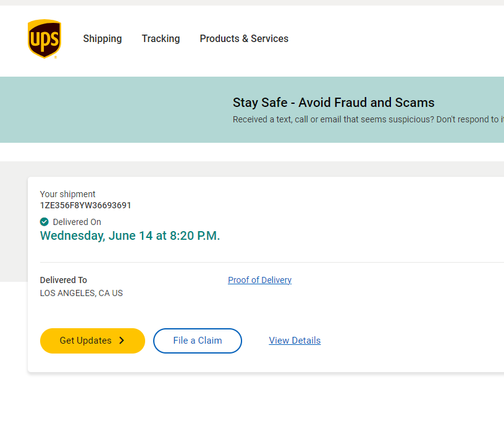The height and width of the screenshot is (424, 504).
Task: Click the Your shipment label
Action: 68,194
